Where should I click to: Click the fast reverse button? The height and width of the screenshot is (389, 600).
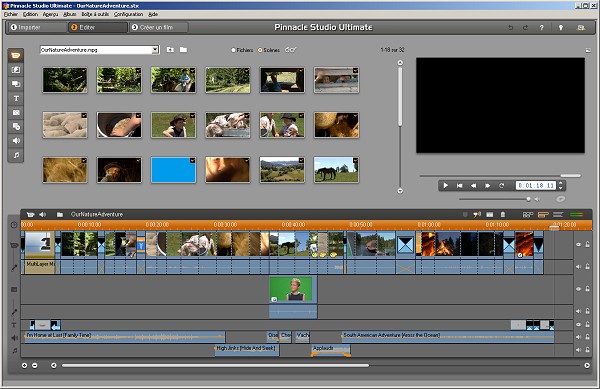pyautogui.click(x=473, y=186)
